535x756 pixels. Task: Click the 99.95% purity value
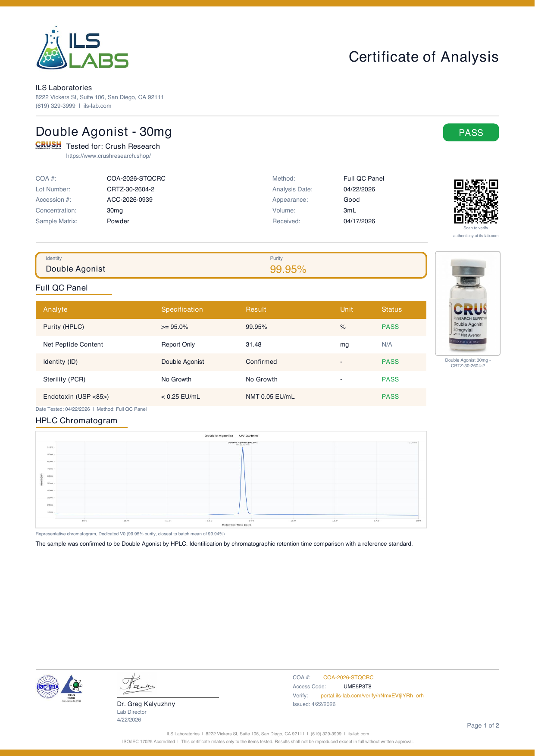point(288,269)
